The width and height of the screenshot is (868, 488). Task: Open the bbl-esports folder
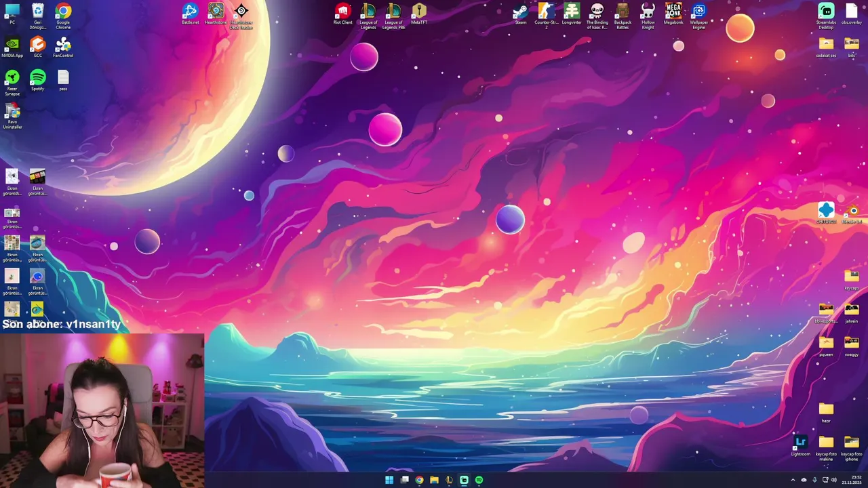[826, 312]
